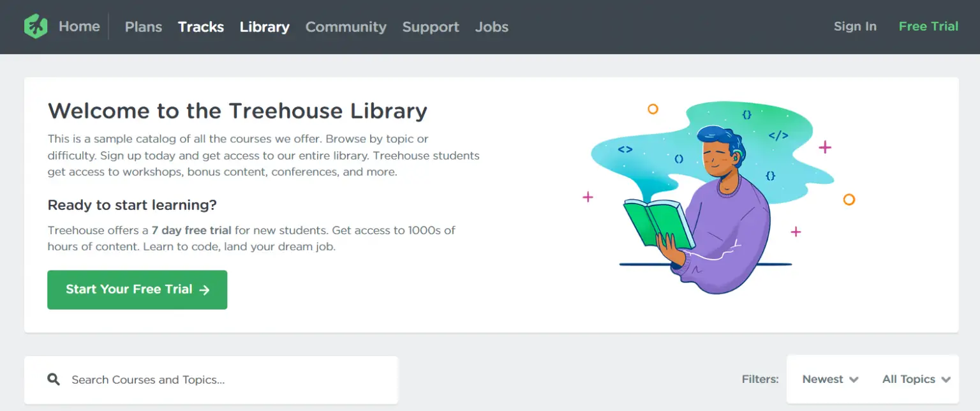Click the search magnifying glass icon
The height and width of the screenshot is (411, 980).
tap(54, 379)
